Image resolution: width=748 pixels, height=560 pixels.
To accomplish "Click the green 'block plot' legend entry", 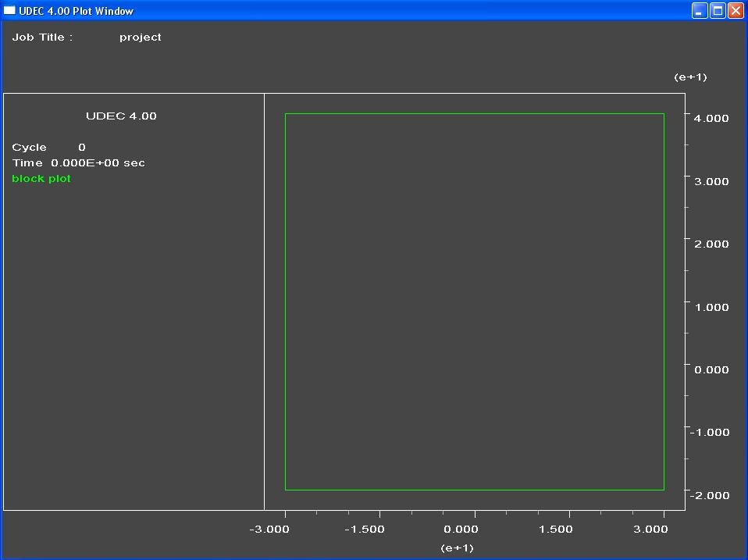I will pos(41,178).
